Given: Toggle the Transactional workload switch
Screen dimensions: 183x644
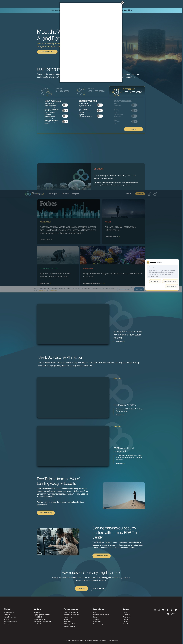Looking at the screenshot, I should point(65,105).
